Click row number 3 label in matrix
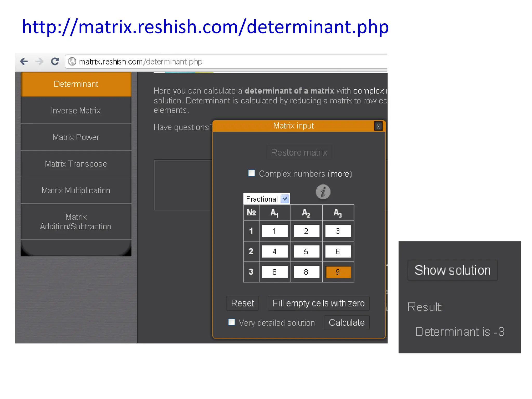Image resolution: width=532 pixels, height=399 pixels. click(x=251, y=272)
